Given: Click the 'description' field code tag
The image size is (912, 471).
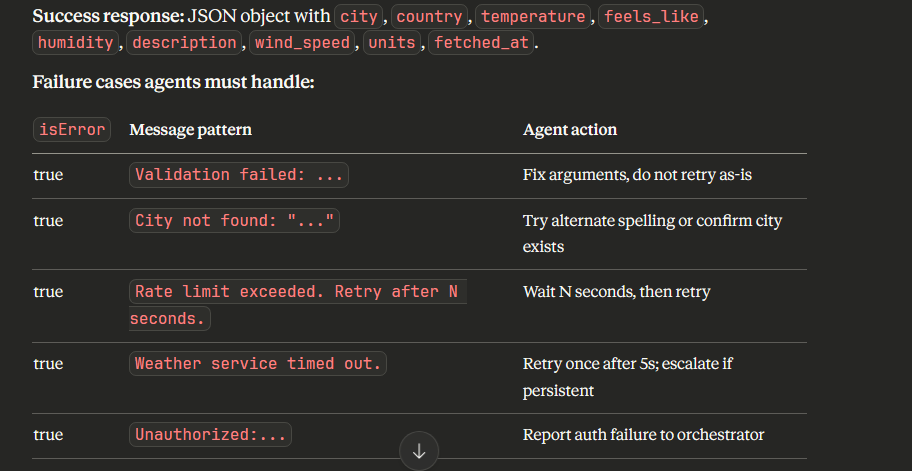Looking at the screenshot, I should (x=184, y=43).
